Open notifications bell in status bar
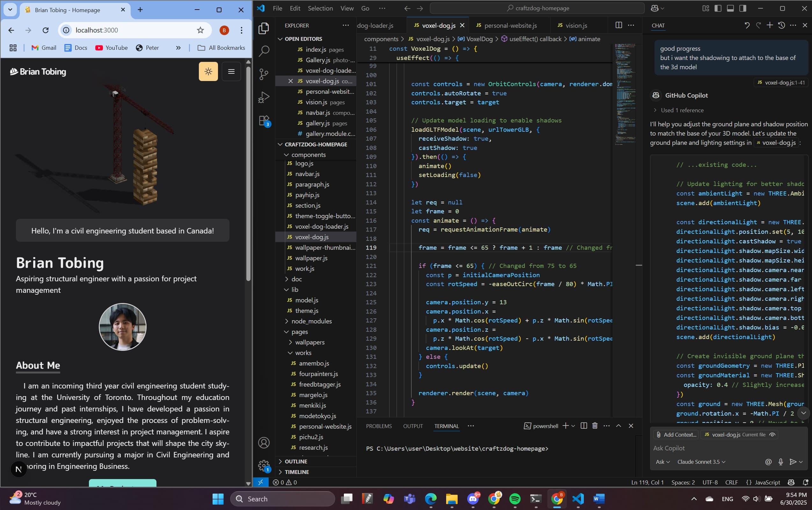Viewport: 812px width, 510px height. tap(806, 482)
